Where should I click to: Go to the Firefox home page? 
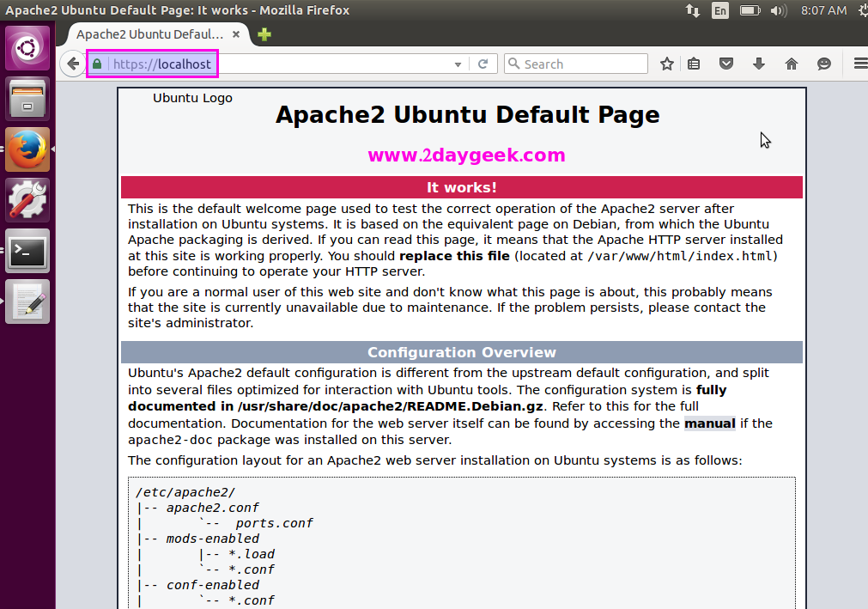(792, 64)
